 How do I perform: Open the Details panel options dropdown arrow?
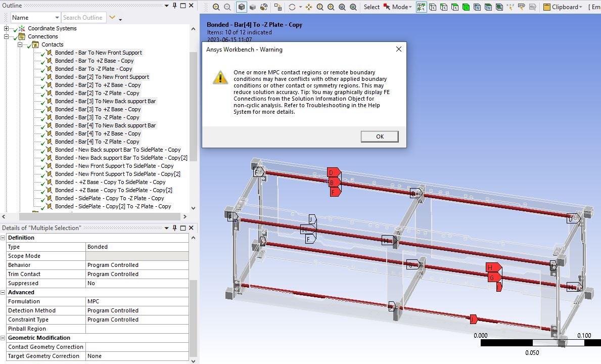[x=166, y=227]
